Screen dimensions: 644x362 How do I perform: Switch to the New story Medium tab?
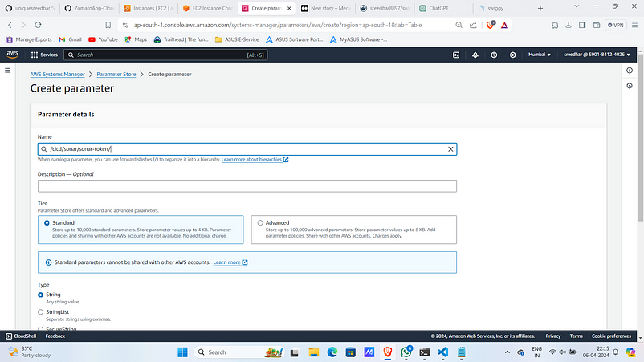pyautogui.click(x=325, y=8)
